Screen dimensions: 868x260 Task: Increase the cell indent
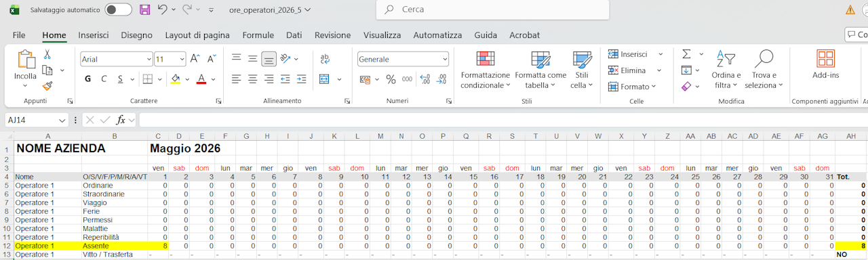pyautogui.click(x=301, y=79)
